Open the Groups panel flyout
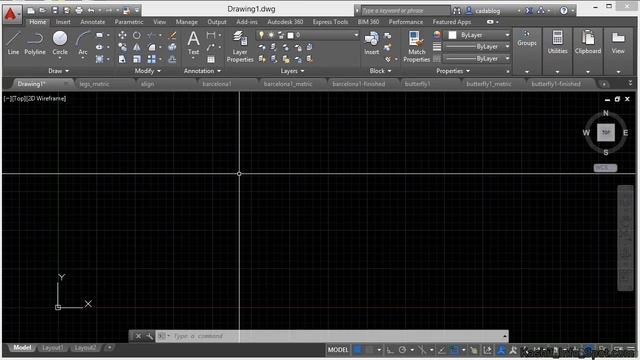 (527, 72)
